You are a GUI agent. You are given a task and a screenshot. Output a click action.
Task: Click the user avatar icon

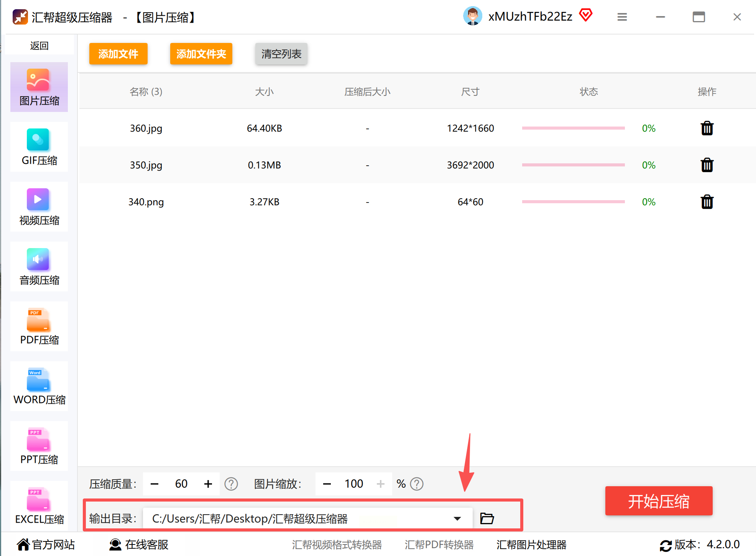click(x=472, y=16)
